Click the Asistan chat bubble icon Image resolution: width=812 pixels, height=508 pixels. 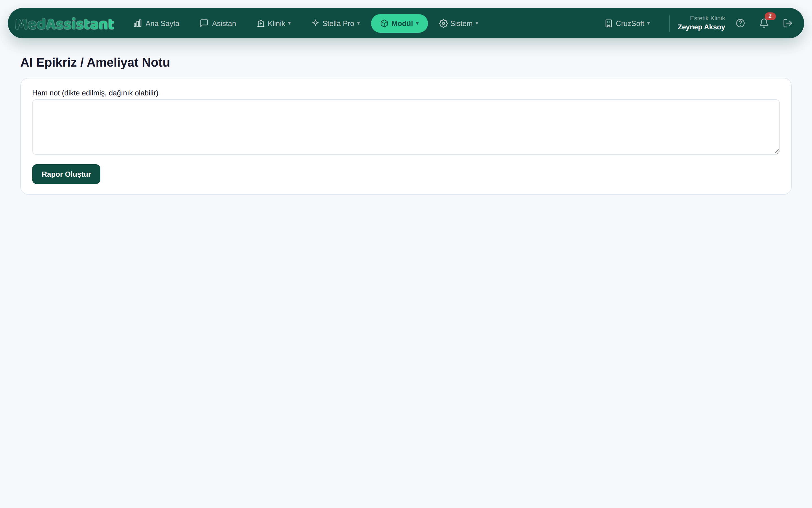pyautogui.click(x=204, y=23)
